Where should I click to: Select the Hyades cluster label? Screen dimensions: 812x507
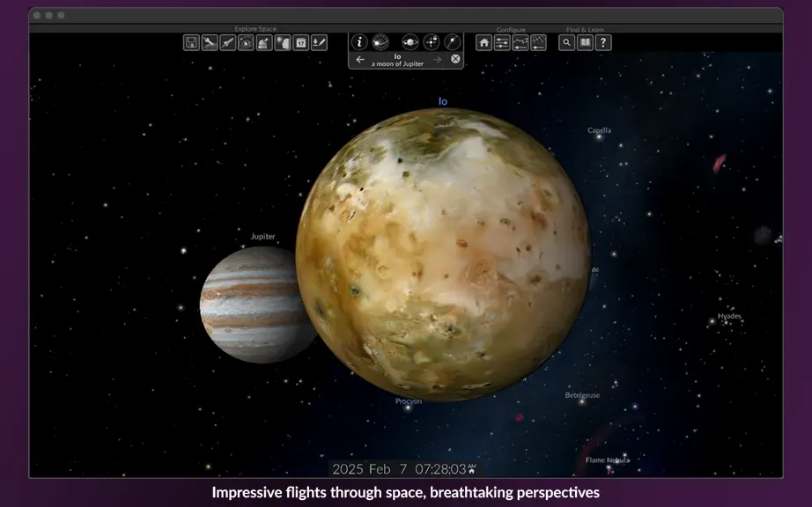(730, 316)
